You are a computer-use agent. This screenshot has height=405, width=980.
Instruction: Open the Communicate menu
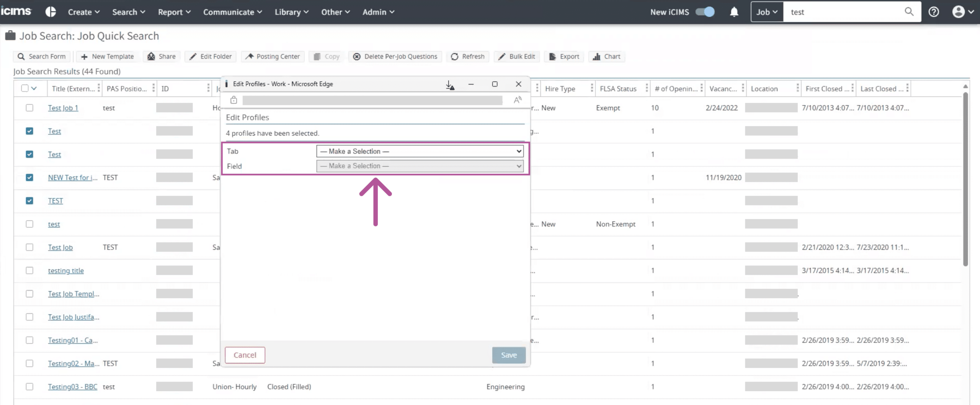coord(232,12)
